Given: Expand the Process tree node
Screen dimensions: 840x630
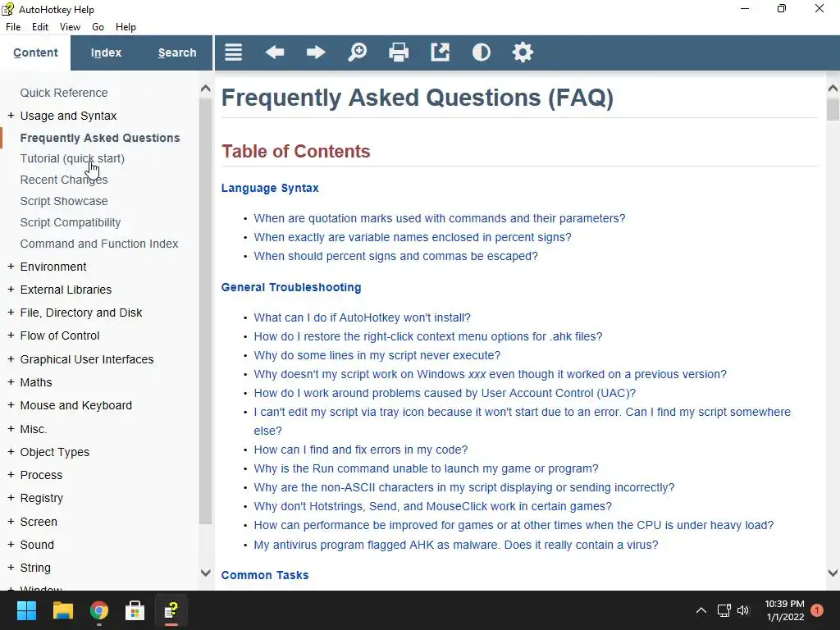Looking at the screenshot, I should [11, 475].
